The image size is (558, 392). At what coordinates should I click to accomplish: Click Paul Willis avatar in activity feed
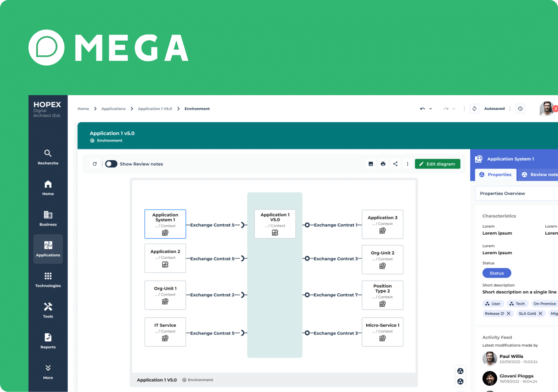coord(490,359)
